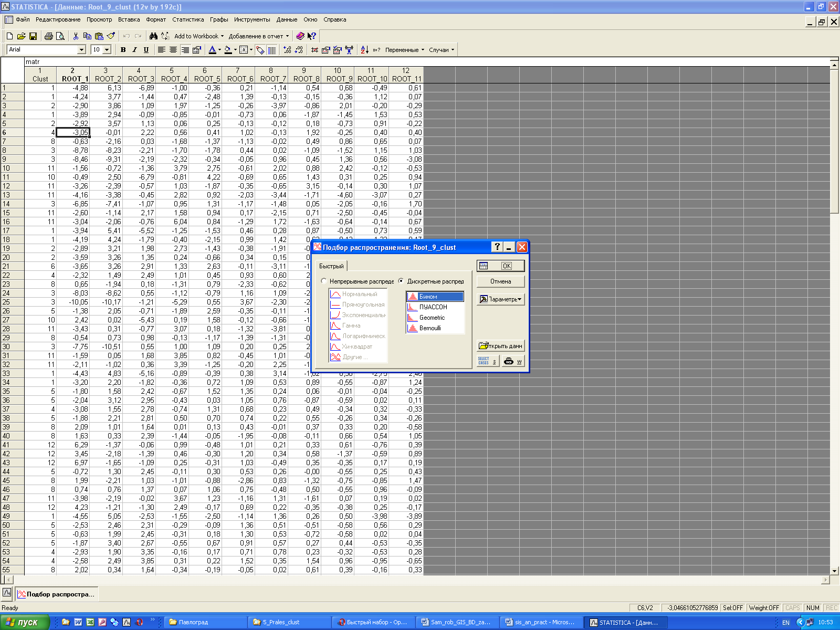Image resolution: width=840 pixels, height=630 pixels.
Task: Click the gridlines toggle icon
Action: (272, 50)
